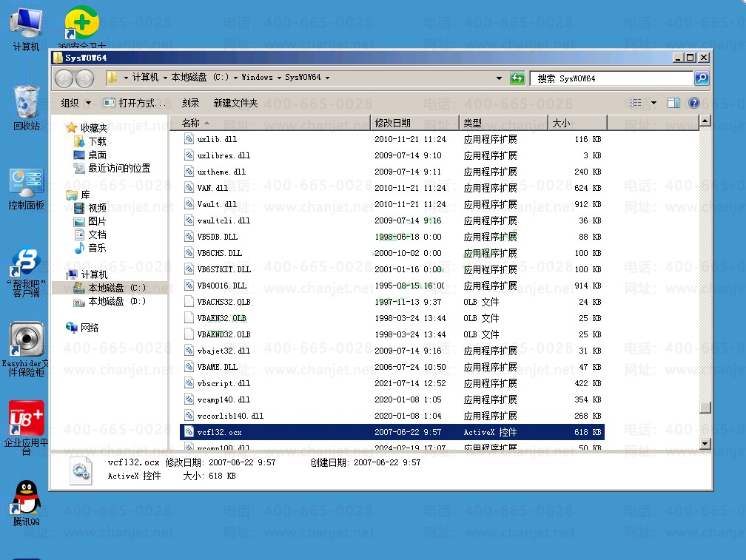This screenshot has width=746, height=560.
Task: Click the folder icon in the address bar
Action: pos(112,77)
